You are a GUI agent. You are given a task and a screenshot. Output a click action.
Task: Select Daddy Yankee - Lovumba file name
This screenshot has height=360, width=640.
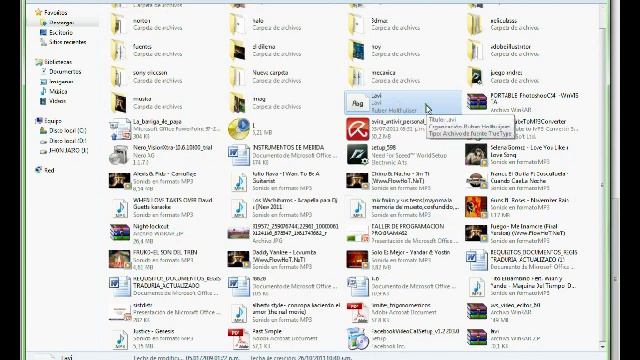[284, 256]
